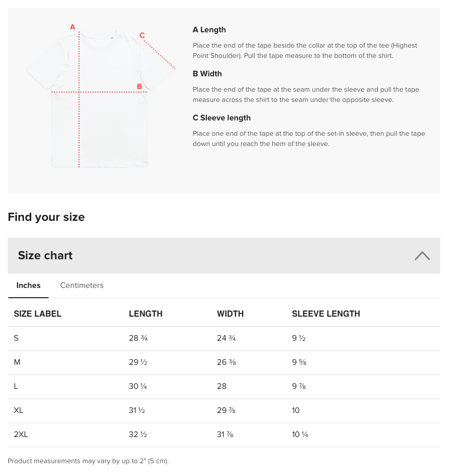Click the LENGTH column header
Image resolution: width=449 pixels, height=476 pixels.
(145, 314)
